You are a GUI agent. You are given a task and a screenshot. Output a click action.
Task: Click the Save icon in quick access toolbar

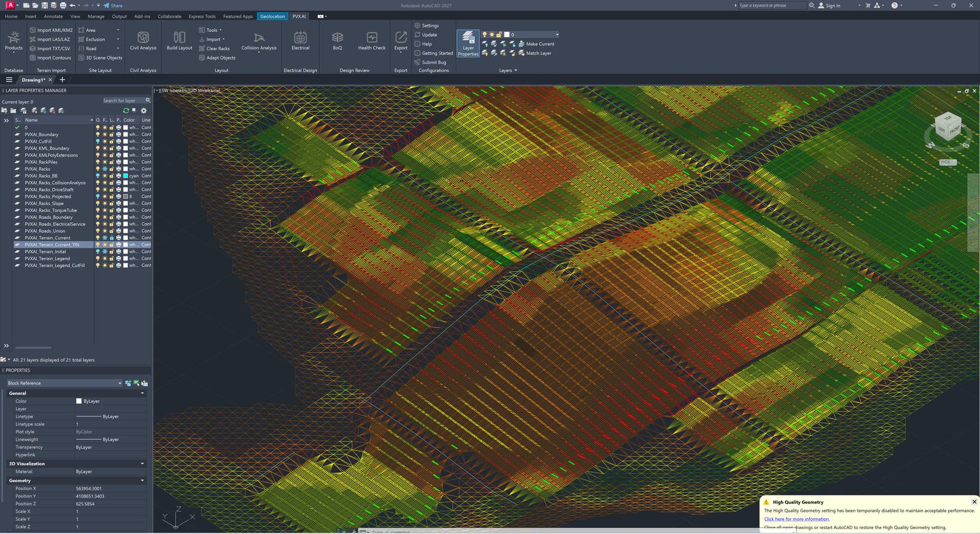(45, 6)
